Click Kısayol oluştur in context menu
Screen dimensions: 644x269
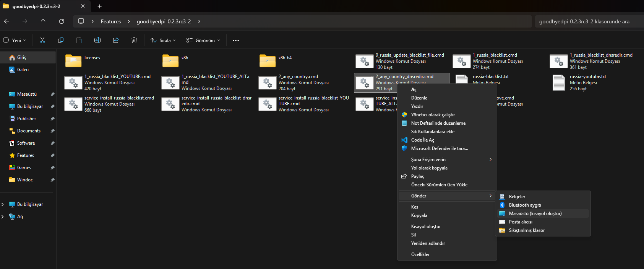[447, 227]
